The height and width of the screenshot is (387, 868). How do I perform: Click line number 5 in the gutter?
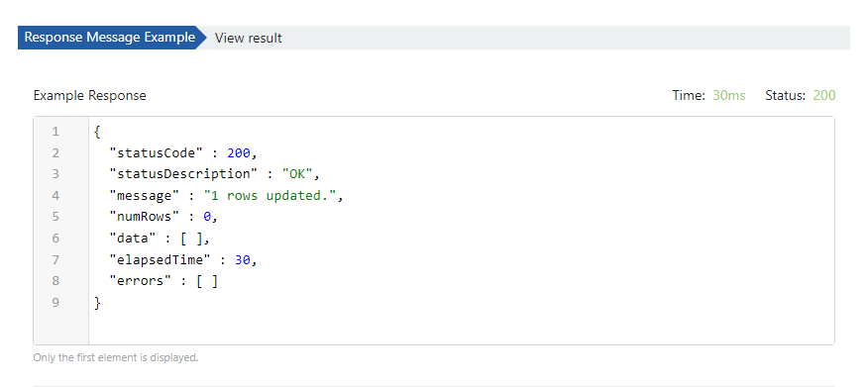tap(55, 217)
